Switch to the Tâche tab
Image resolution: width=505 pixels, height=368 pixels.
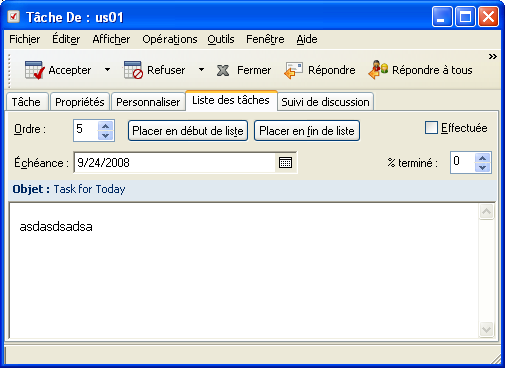26,102
